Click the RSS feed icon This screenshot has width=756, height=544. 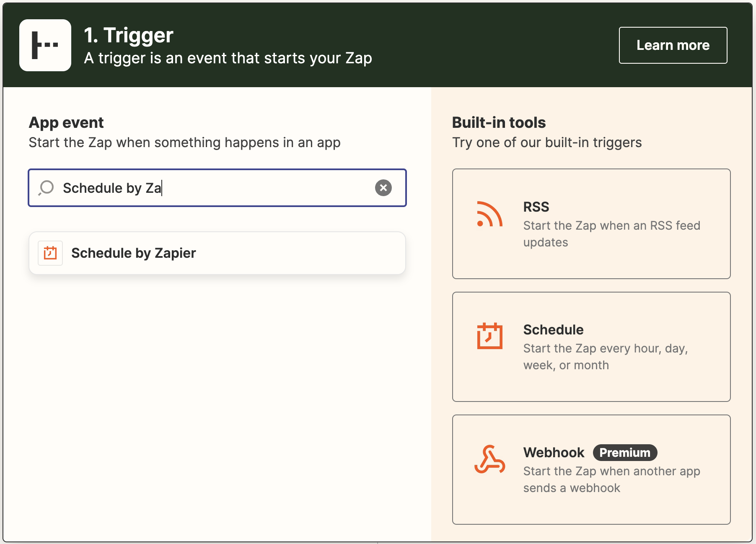489,214
